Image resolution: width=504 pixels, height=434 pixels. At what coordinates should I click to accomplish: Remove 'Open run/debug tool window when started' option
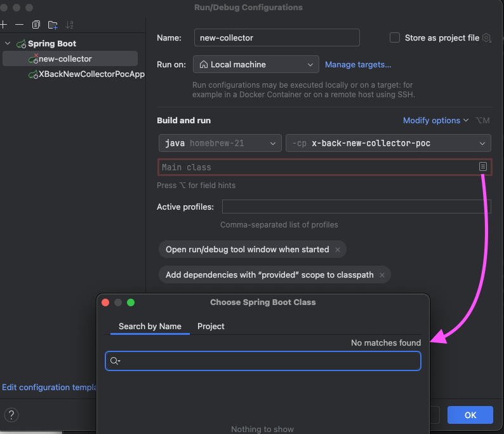[x=338, y=250]
